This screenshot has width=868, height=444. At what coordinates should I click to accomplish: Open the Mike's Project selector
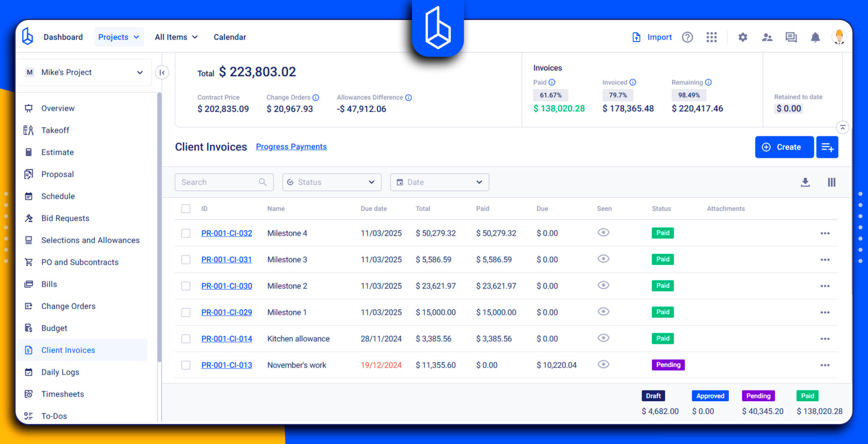84,72
